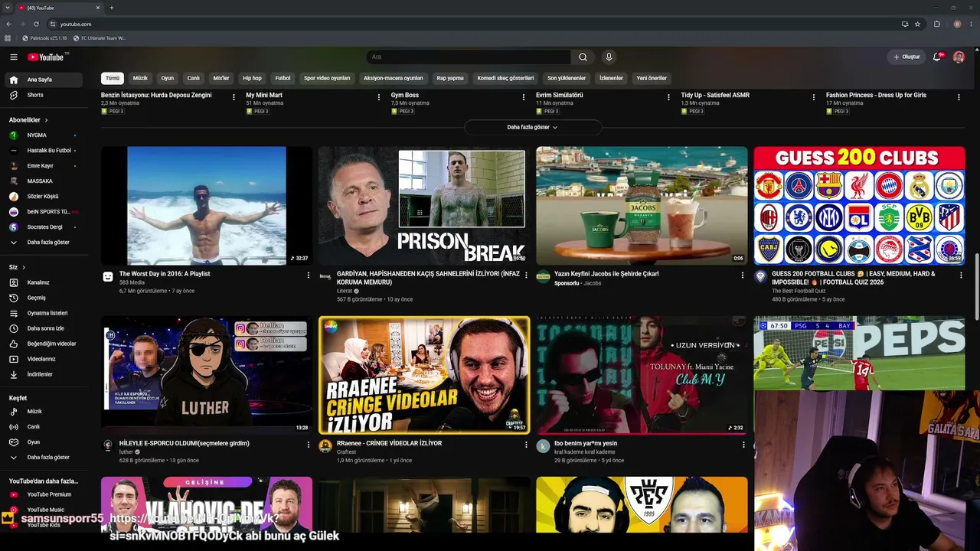Open the notifications bell
This screenshot has height=551, width=980.
pos(937,57)
